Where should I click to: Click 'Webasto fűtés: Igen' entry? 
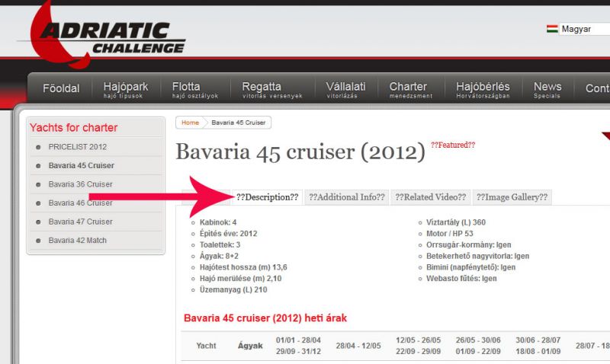(461, 279)
